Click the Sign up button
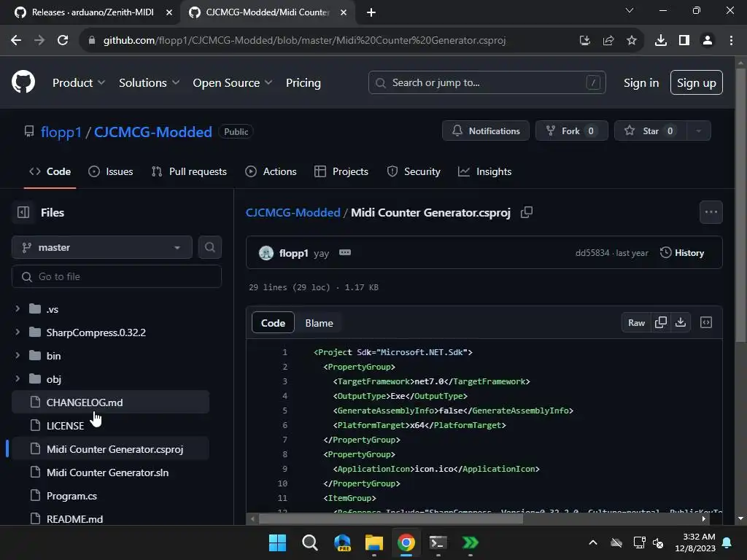The image size is (747, 560). (x=697, y=82)
